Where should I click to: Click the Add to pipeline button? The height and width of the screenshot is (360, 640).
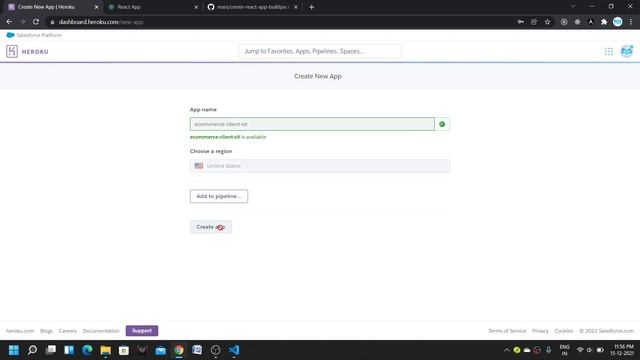tap(219, 196)
